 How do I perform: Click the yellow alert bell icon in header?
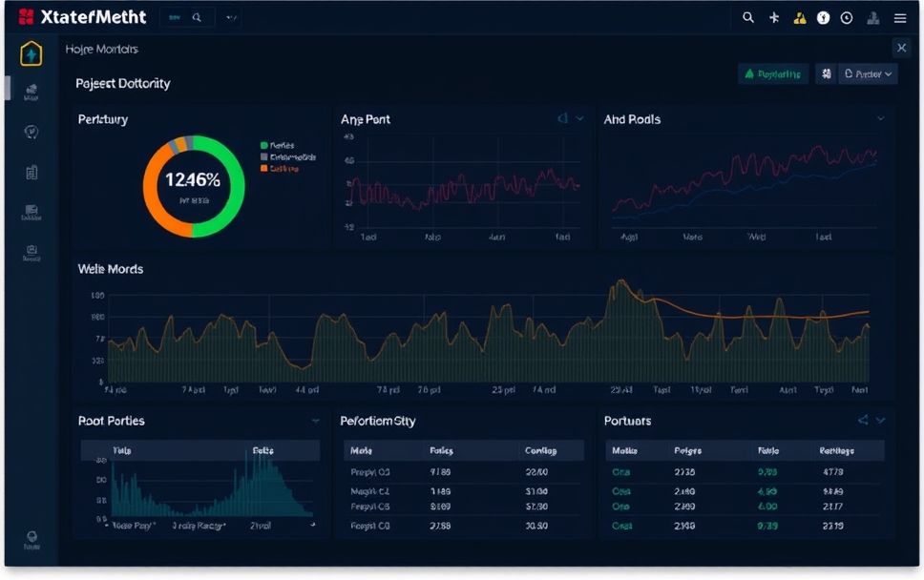(x=799, y=17)
